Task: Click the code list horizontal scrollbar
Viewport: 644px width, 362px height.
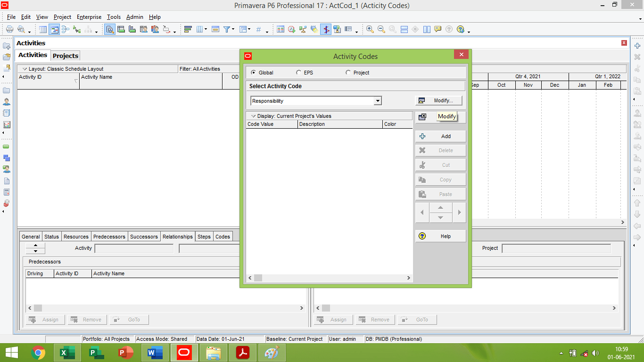Action: pyautogui.click(x=329, y=278)
